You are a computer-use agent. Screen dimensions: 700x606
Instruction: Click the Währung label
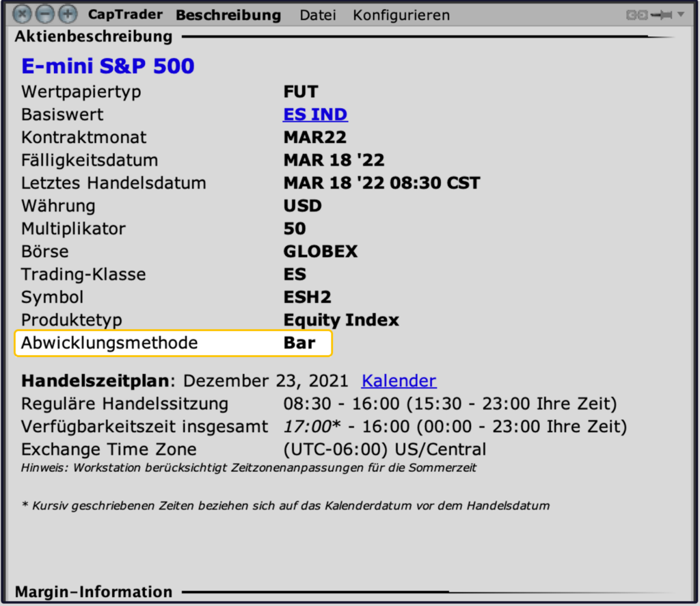pos(58,206)
